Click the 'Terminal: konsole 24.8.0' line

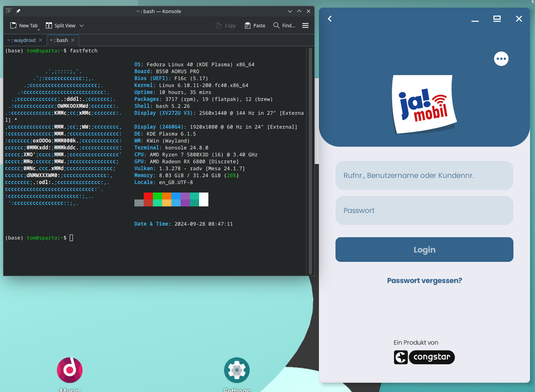(x=171, y=148)
